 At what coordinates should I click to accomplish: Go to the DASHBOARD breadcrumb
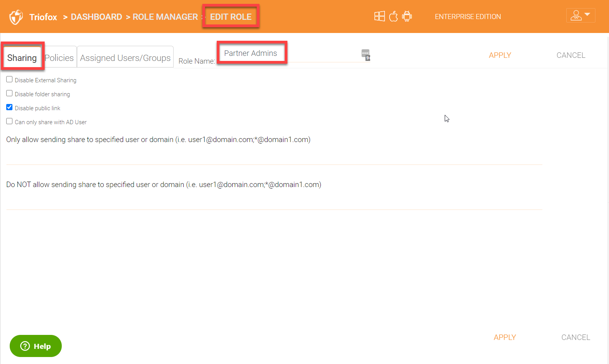coord(96,17)
